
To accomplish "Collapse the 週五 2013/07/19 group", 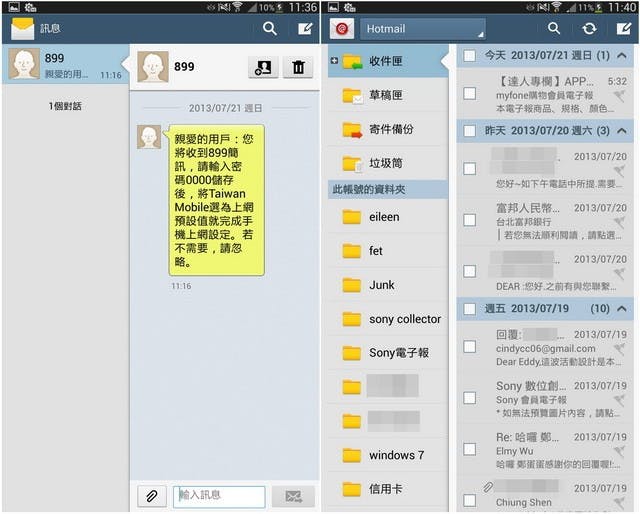I will click(621, 309).
